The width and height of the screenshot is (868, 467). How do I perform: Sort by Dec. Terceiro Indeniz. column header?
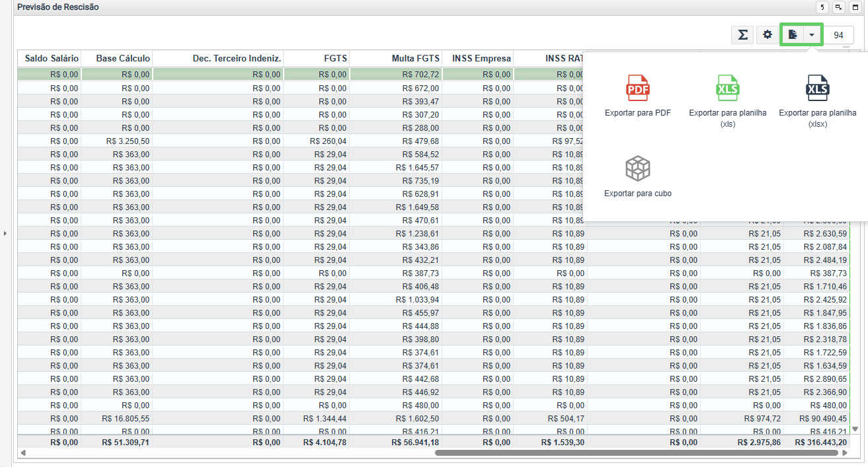click(x=218, y=58)
